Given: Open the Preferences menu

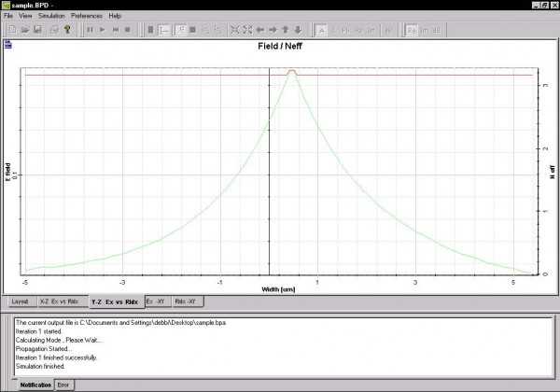Looking at the screenshot, I should click(87, 16).
